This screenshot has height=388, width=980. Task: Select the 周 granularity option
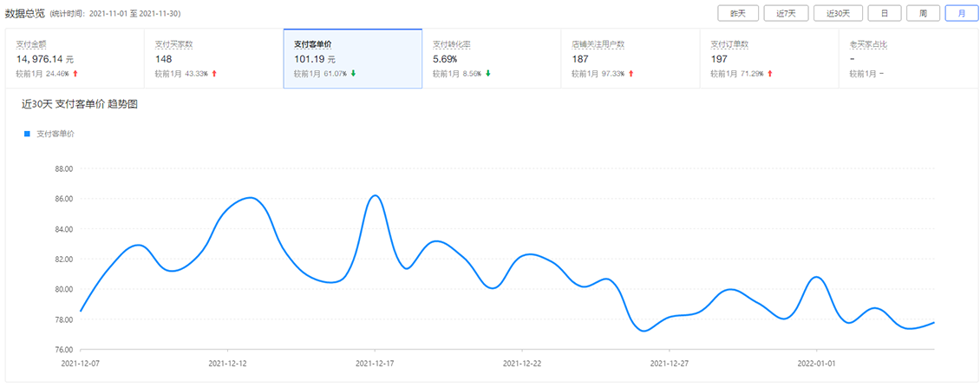pyautogui.click(x=923, y=13)
